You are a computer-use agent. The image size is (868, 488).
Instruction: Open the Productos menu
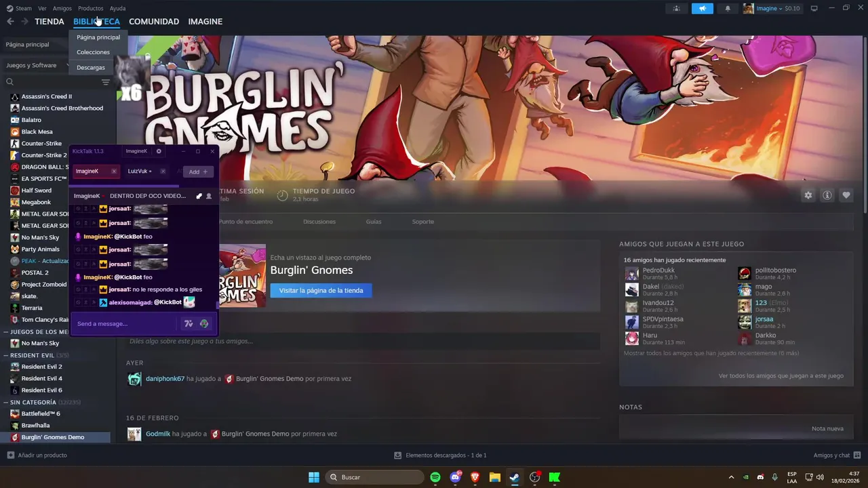point(91,8)
